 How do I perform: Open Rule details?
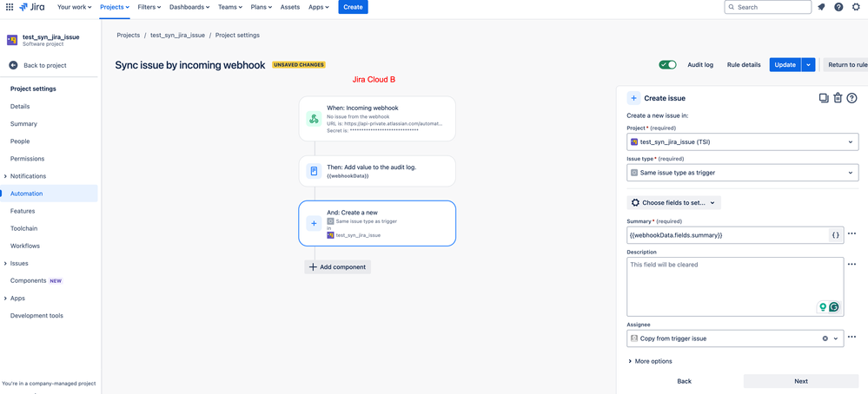tap(744, 64)
